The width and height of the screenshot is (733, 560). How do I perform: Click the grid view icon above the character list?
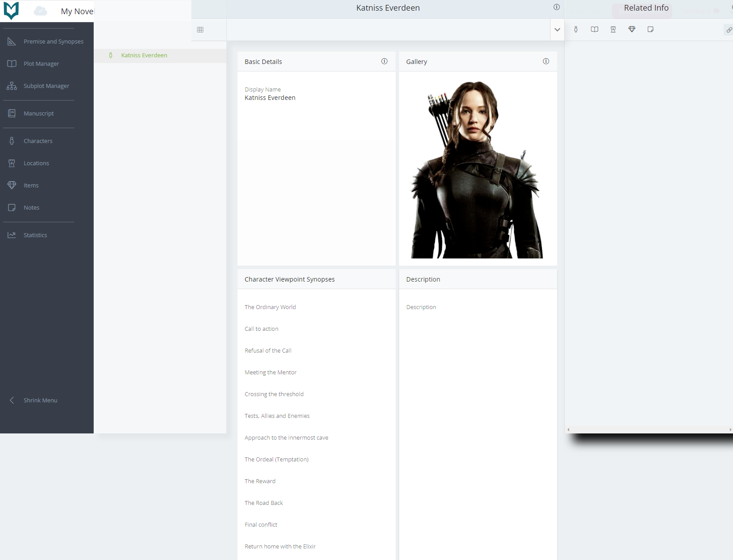tap(200, 30)
